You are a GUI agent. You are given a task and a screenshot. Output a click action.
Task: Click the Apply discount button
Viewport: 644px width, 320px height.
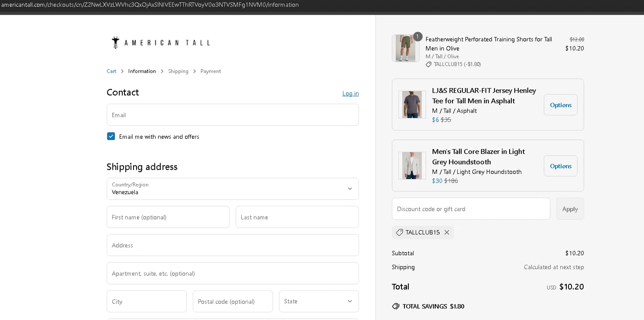click(x=570, y=209)
